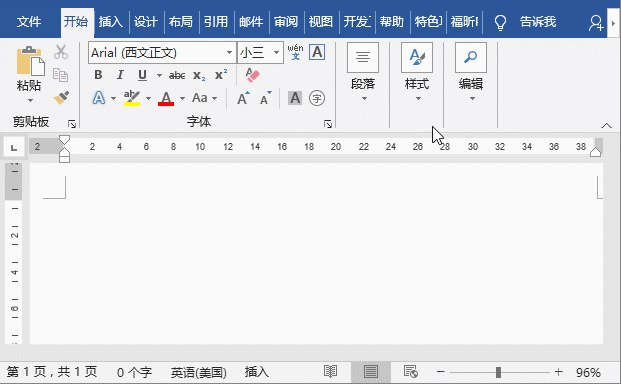Click the zoom in plus button
The image size is (621, 384).
click(x=558, y=372)
